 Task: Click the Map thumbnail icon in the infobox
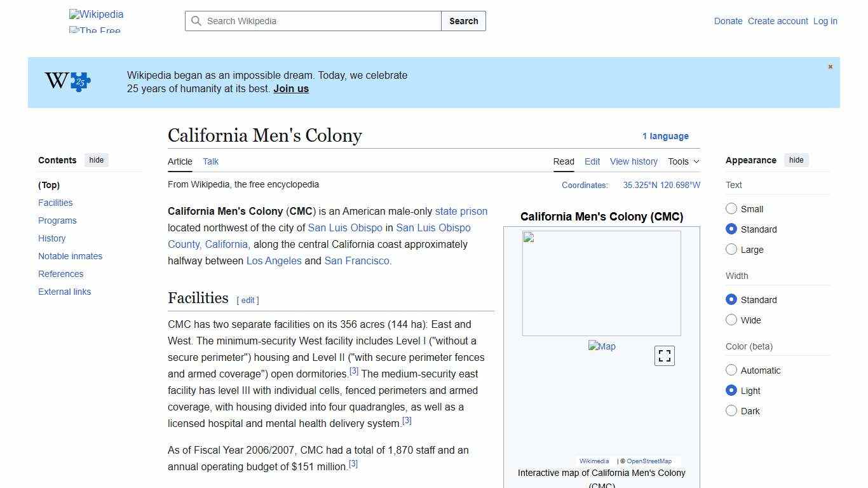[601, 346]
